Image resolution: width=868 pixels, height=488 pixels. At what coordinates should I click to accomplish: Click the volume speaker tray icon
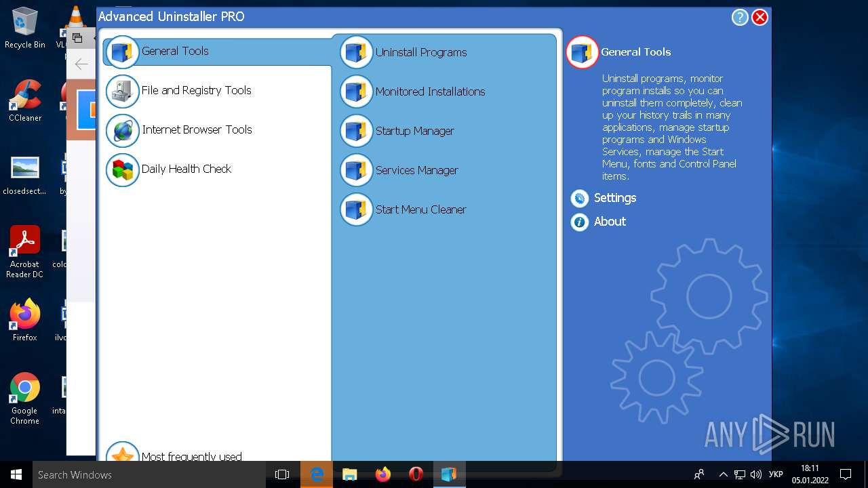pyautogui.click(x=756, y=474)
